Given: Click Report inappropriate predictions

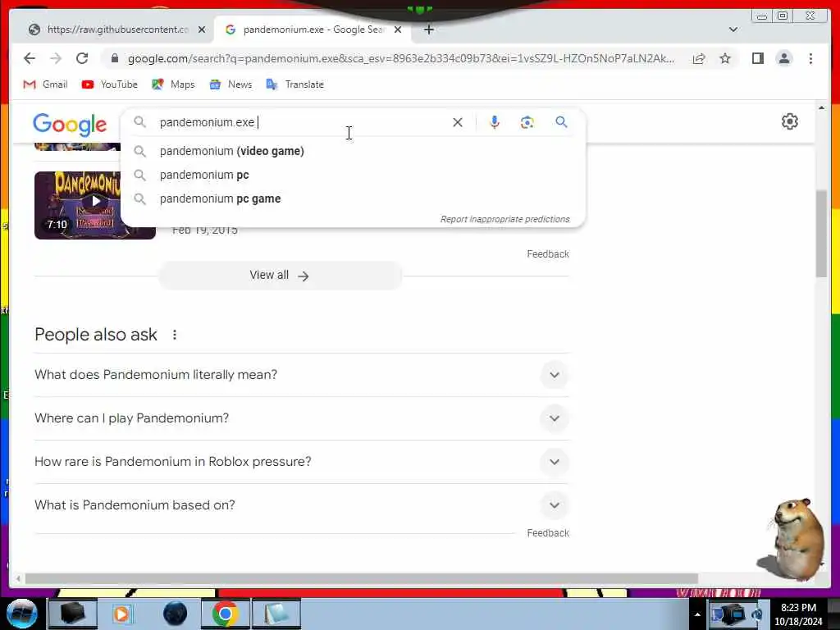Looking at the screenshot, I should click(504, 219).
